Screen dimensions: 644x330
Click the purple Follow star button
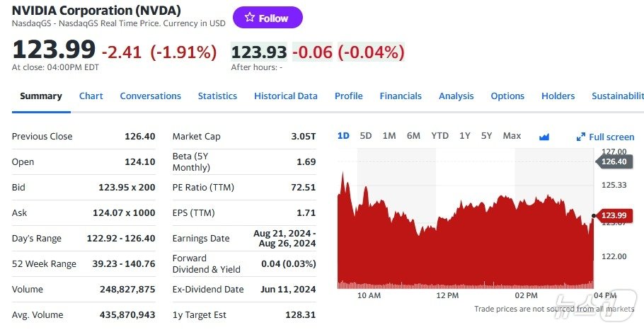[268, 18]
